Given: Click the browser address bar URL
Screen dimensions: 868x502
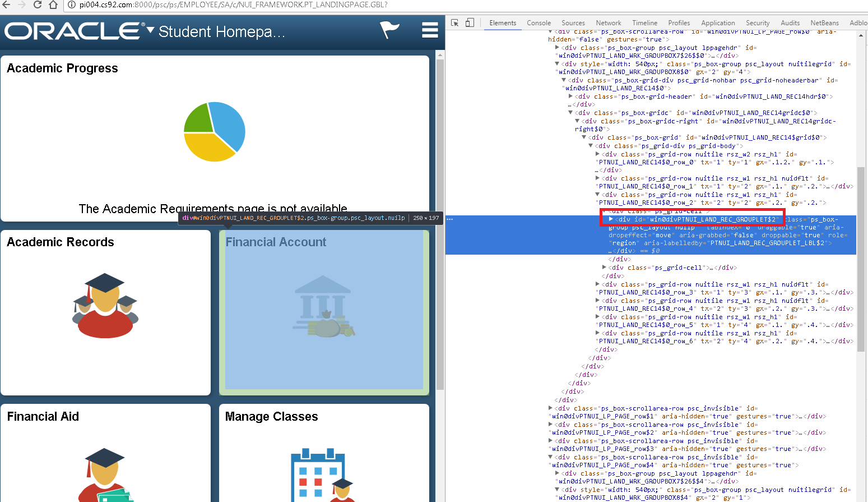Looking at the screenshot, I should [233, 4].
